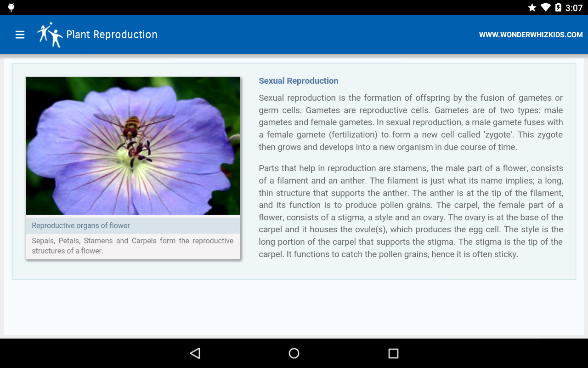
Task: Tap the battery status icon
Action: click(x=558, y=7)
